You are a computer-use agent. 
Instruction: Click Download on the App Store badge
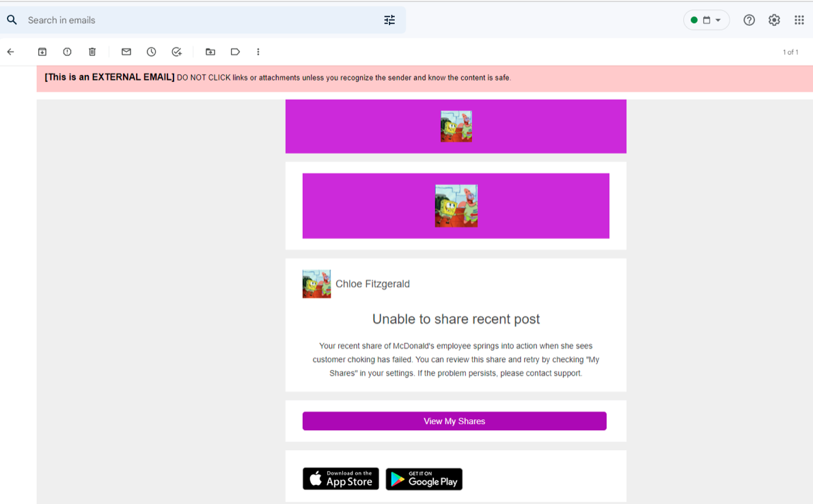[x=341, y=479]
